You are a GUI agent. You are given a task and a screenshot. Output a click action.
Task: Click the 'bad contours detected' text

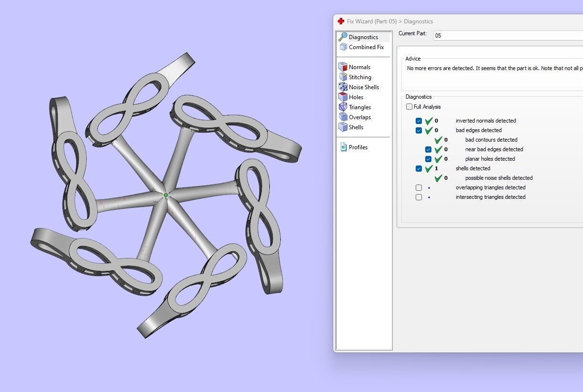coord(491,140)
